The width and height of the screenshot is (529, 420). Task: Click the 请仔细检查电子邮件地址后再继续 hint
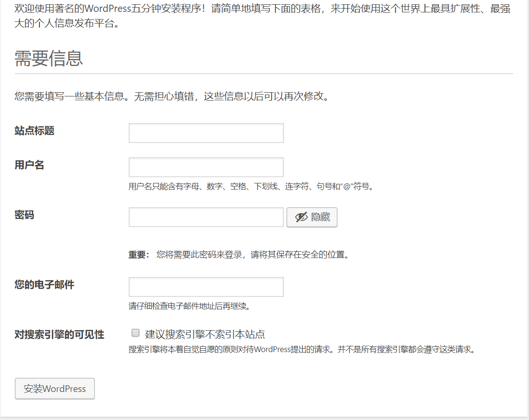(189, 306)
